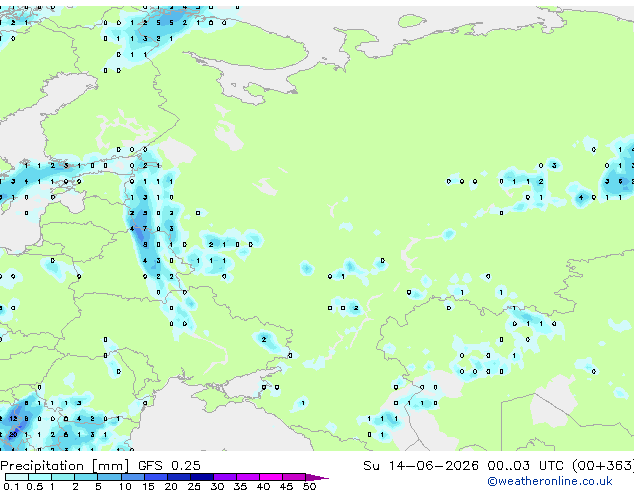This screenshot has height=490, width=634.
Task: Click the 45–50 mm legend swatch
Action: 294,477
